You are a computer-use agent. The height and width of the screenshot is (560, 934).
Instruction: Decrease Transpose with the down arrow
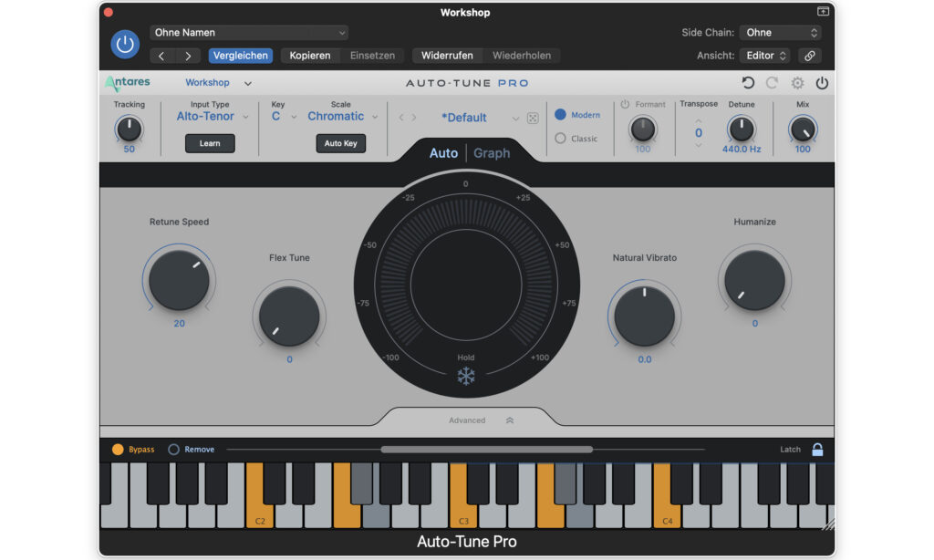click(x=698, y=145)
